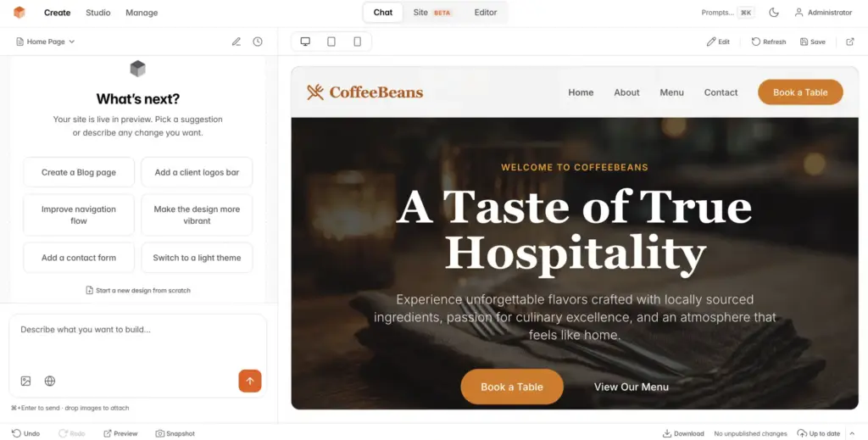Screen dimensions: 868x440
Task: Click the CoffeeBeans site logo
Action: (x=364, y=92)
